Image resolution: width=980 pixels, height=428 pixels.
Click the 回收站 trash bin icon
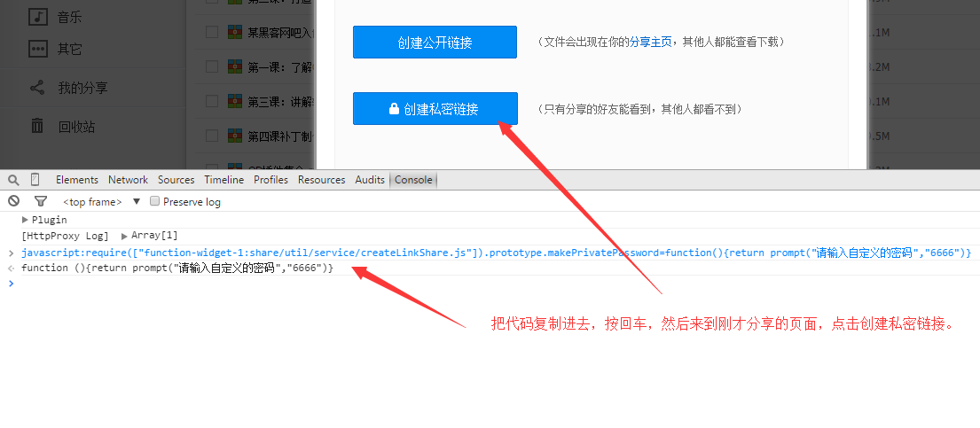coord(37,126)
